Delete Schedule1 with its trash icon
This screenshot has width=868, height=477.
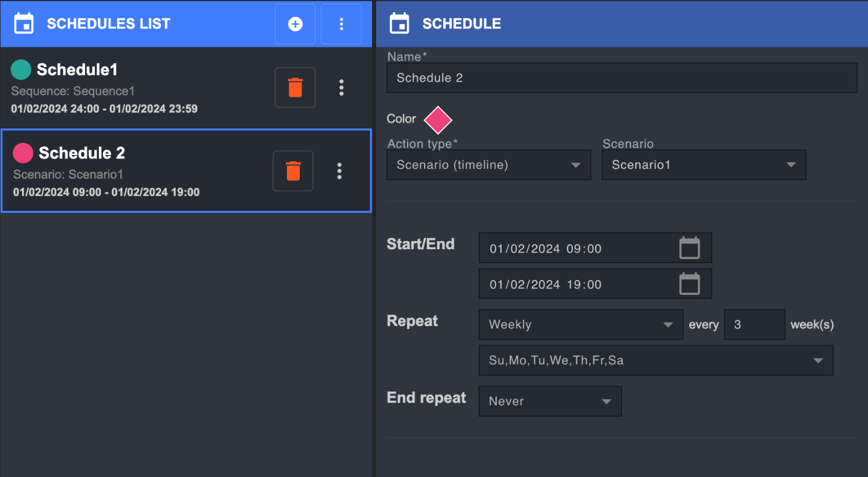click(x=295, y=87)
